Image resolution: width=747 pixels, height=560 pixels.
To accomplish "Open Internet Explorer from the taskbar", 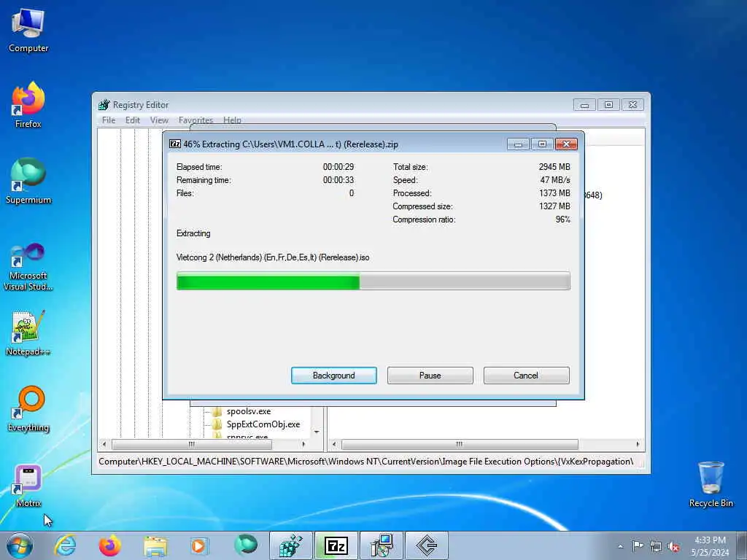I will 65,545.
